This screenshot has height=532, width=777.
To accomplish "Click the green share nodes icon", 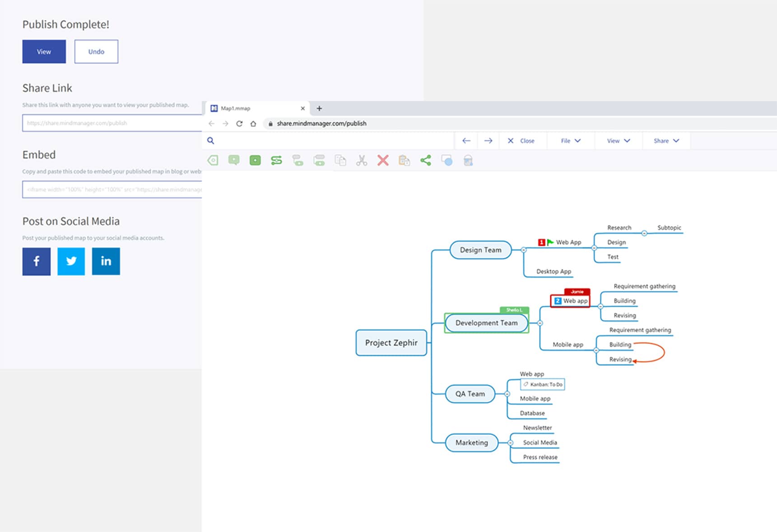I will point(426,160).
